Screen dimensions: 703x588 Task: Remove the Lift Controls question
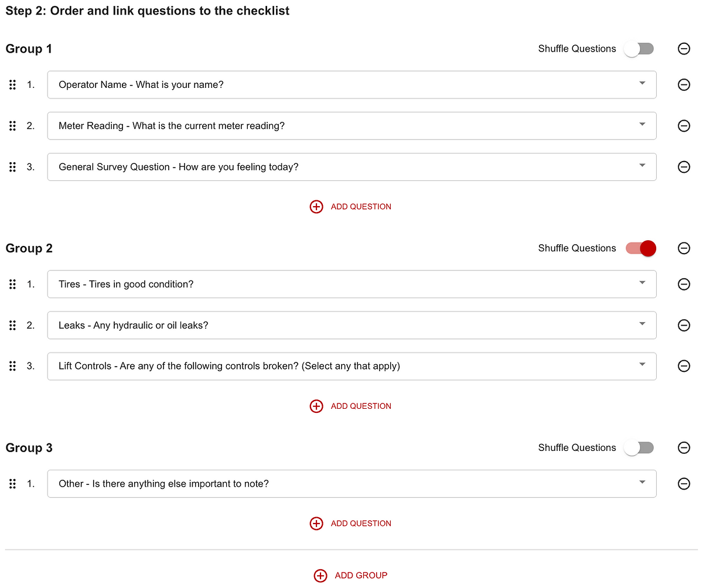tap(683, 366)
